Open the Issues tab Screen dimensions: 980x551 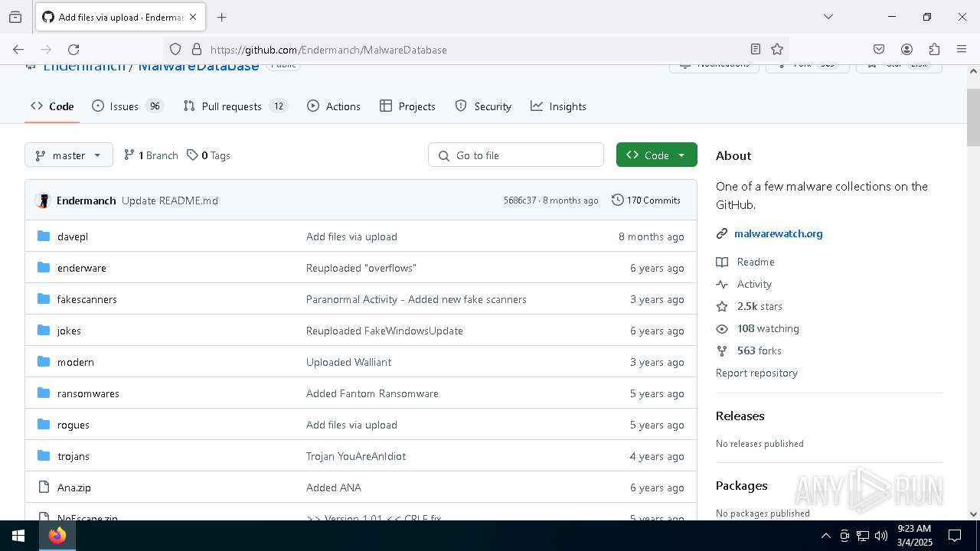(127, 106)
